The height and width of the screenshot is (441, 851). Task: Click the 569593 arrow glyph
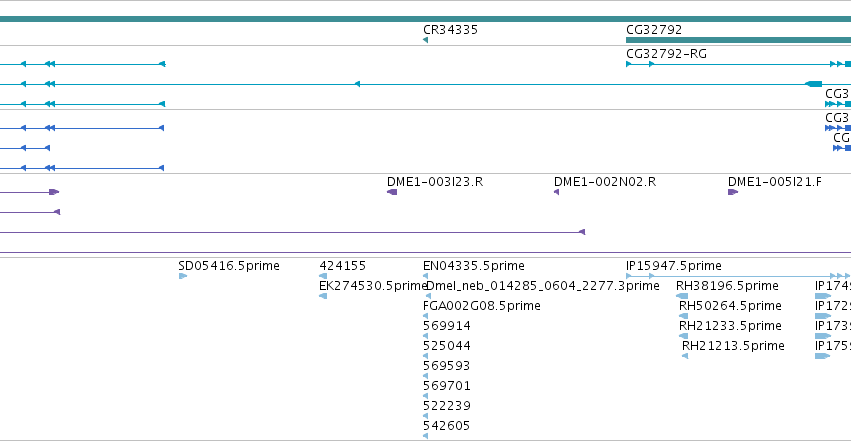coord(426,376)
